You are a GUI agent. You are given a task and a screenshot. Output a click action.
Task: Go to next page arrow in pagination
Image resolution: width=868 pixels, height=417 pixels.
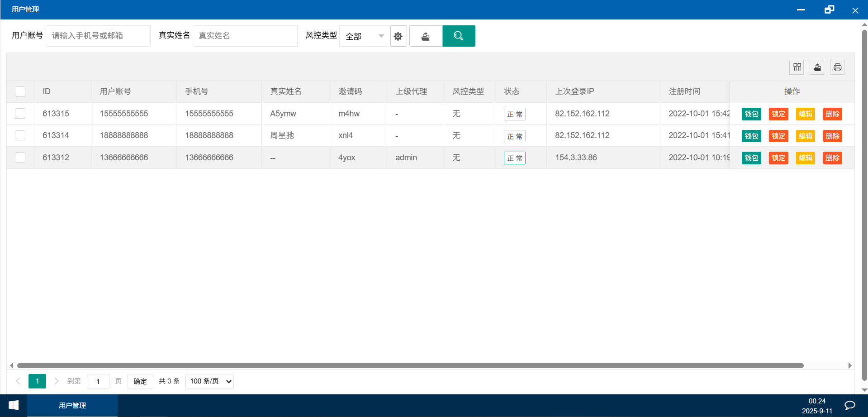pyautogui.click(x=57, y=381)
